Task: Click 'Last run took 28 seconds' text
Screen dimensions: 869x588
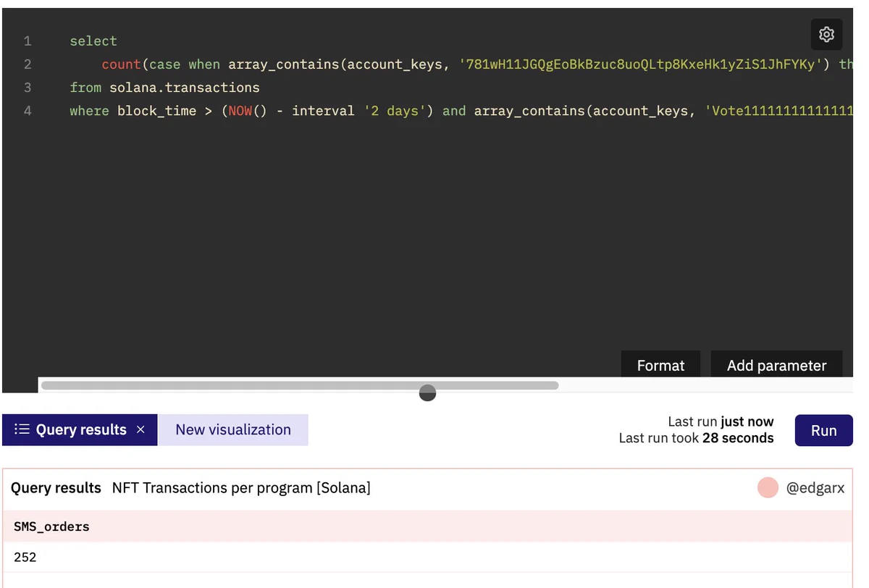Action: click(696, 438)
